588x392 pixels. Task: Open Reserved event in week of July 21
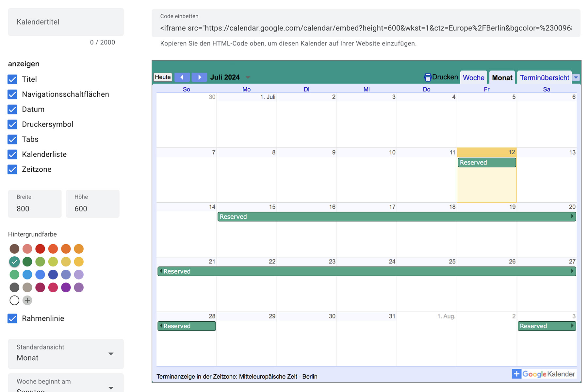(x=367, y=271)
